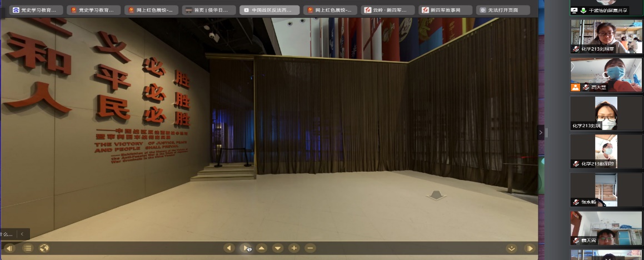Collapse the toolbar with double-chevron down button
The image size is (644, 260).
click(x=512, y=248)
